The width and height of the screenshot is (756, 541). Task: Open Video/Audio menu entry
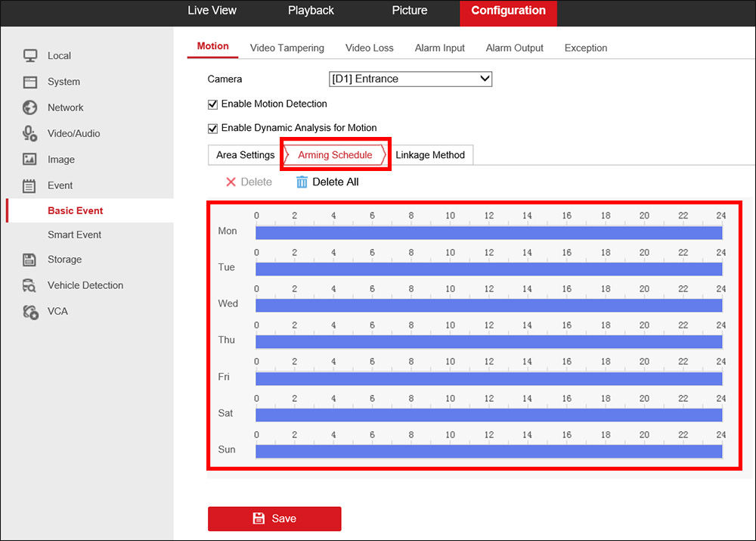click(x=74, y=133)
